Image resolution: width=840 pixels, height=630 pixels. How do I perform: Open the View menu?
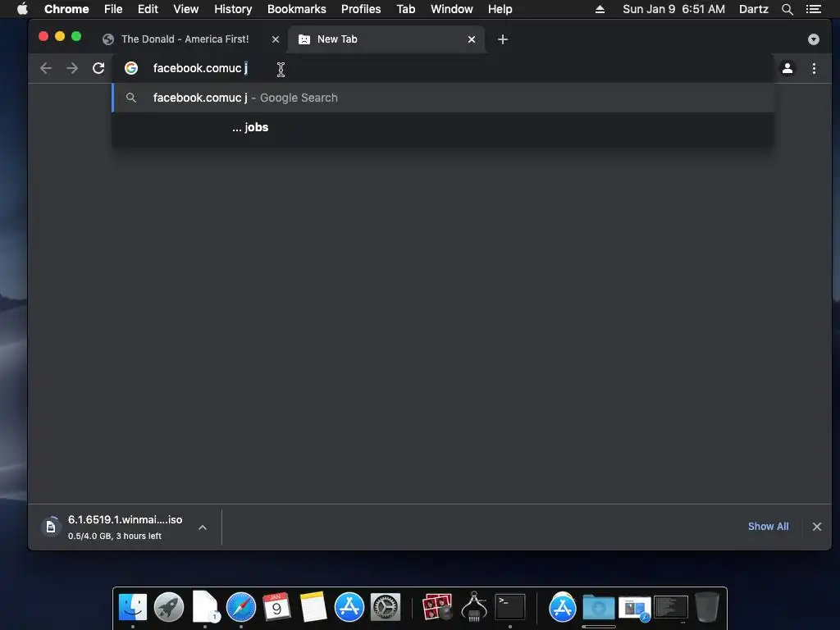click(186, 9)
